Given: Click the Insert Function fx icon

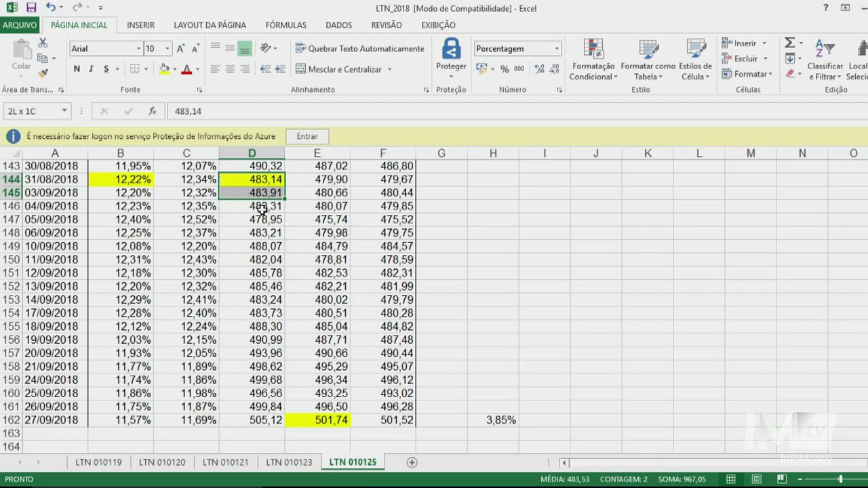Looking at the screenshot, I should 153,111.
